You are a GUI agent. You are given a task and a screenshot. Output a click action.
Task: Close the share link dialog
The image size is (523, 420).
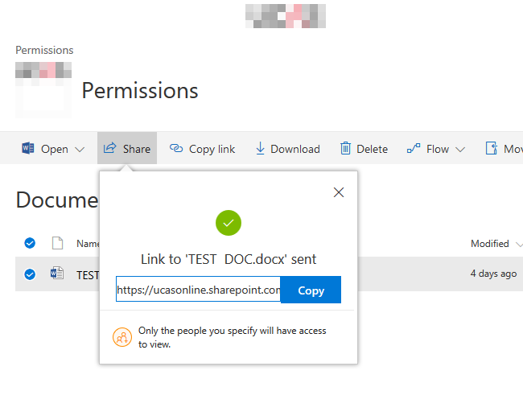pos(339,192)
